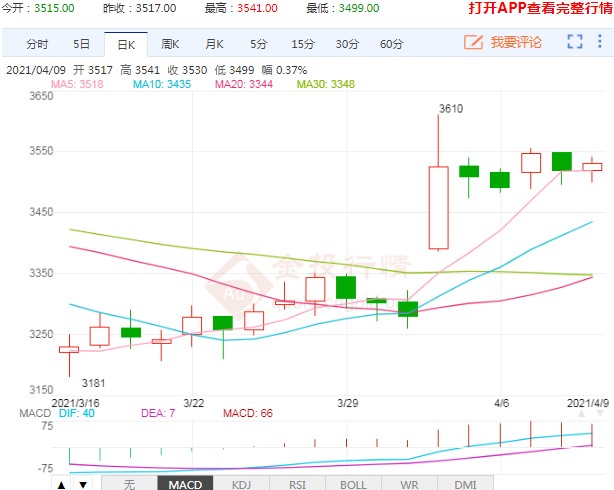This screenshot has width=614, height=490.
Task: Click the grid layout icon at top right
Action: click(x=600, y=42)
